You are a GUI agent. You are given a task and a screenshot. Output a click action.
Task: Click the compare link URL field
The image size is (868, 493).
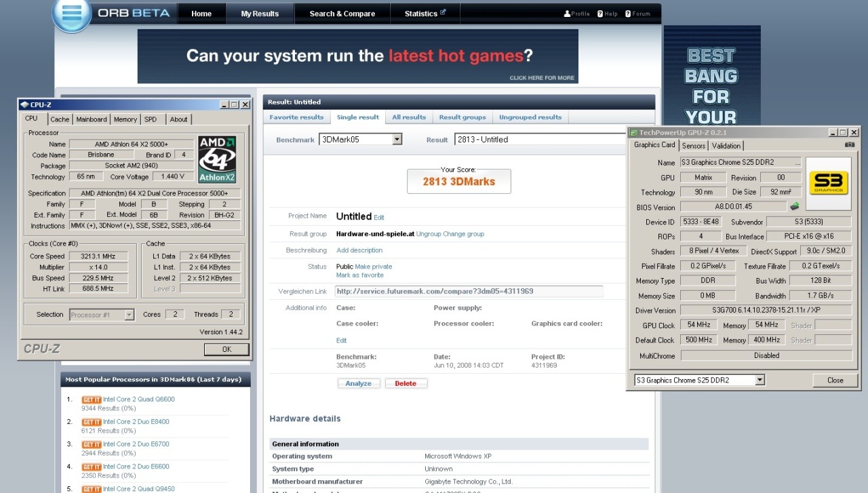(x=469, y=292)
